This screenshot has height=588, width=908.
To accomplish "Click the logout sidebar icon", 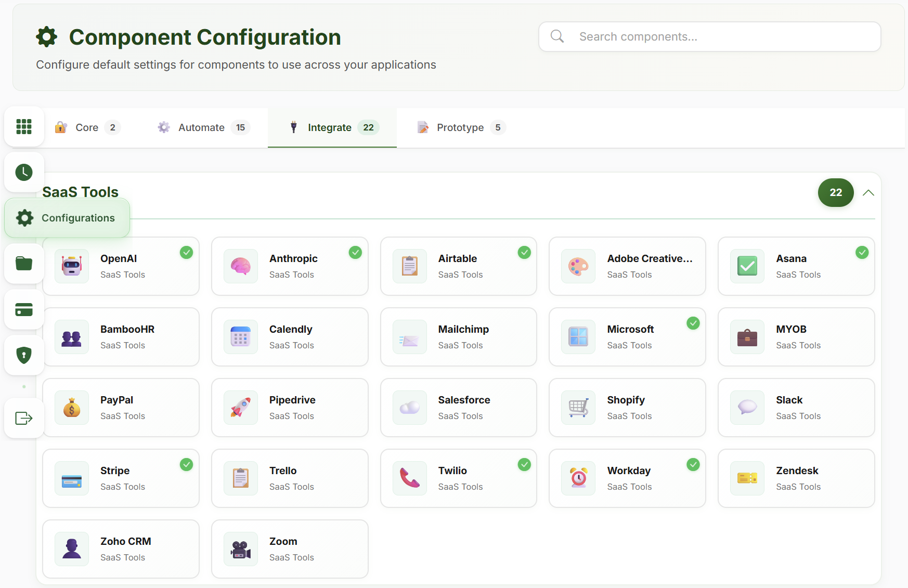I will tap(24, 418).
